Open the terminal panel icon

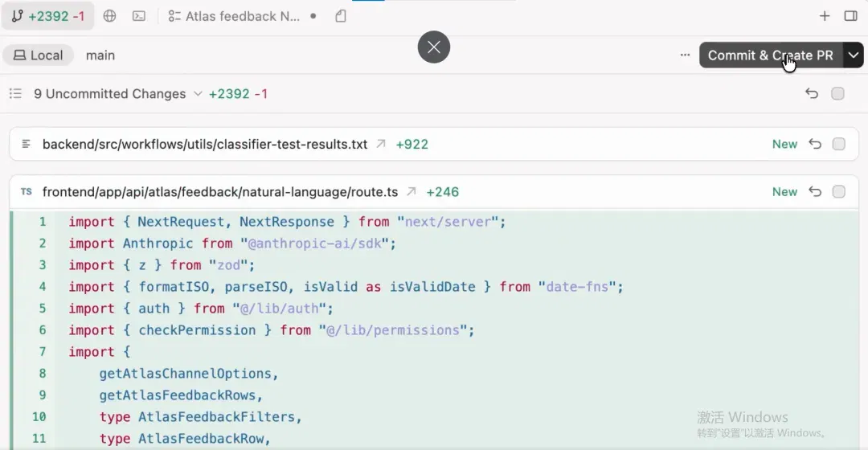tap(139, 16)
